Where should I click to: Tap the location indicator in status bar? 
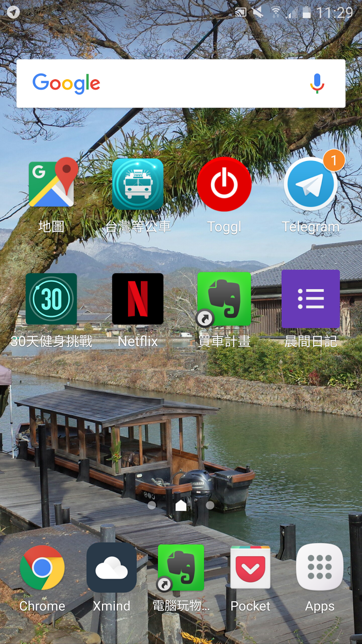[13, 12]
